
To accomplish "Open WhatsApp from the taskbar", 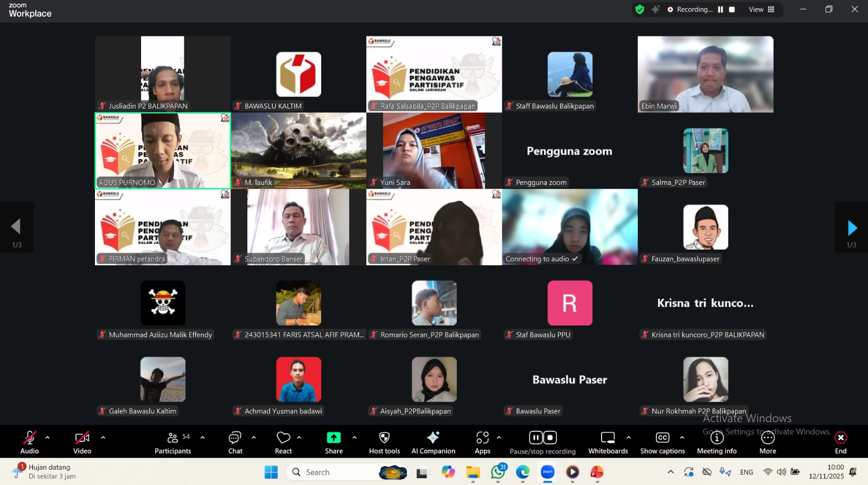I will click(x=498, y=472).
